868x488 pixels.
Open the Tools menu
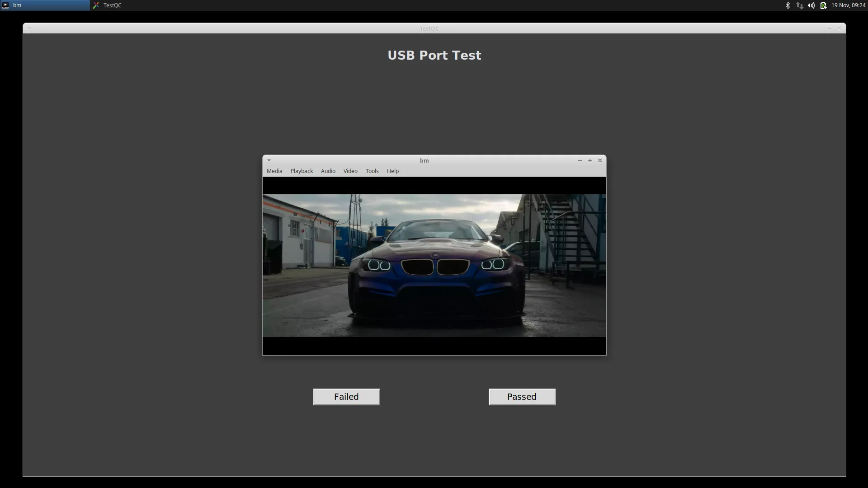(x=372, y=171)
